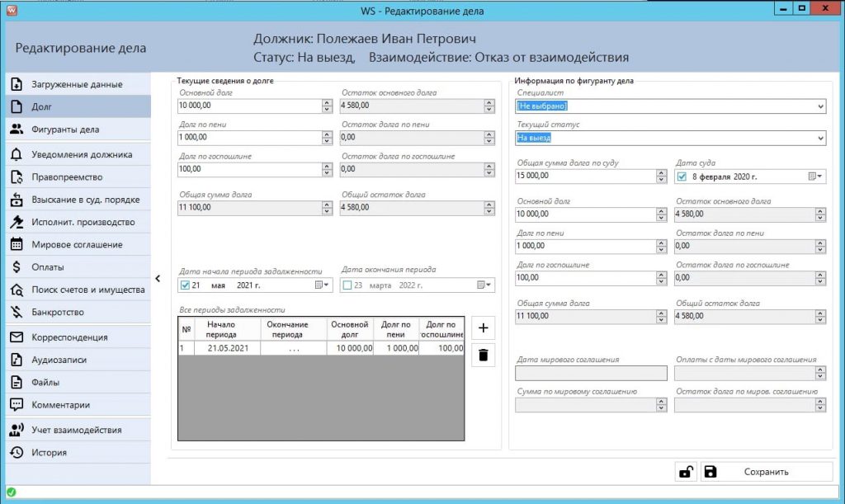The height and width of the screenshot is (504, 845).
Task: Click the unlock padlock icon button
Action: pyautogui.click(x=686, y=472)
